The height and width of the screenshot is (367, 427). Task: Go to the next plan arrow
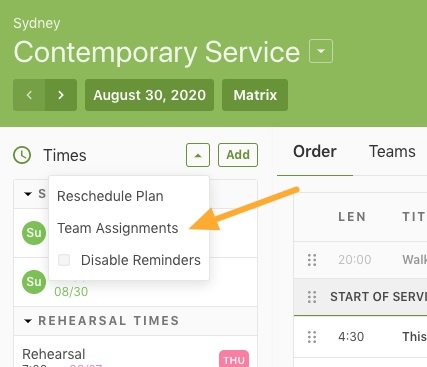[x=61, y=95]
